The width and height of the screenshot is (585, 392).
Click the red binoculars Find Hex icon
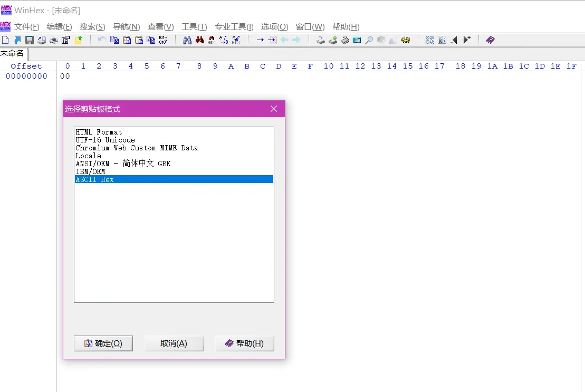tap(199, 40)
